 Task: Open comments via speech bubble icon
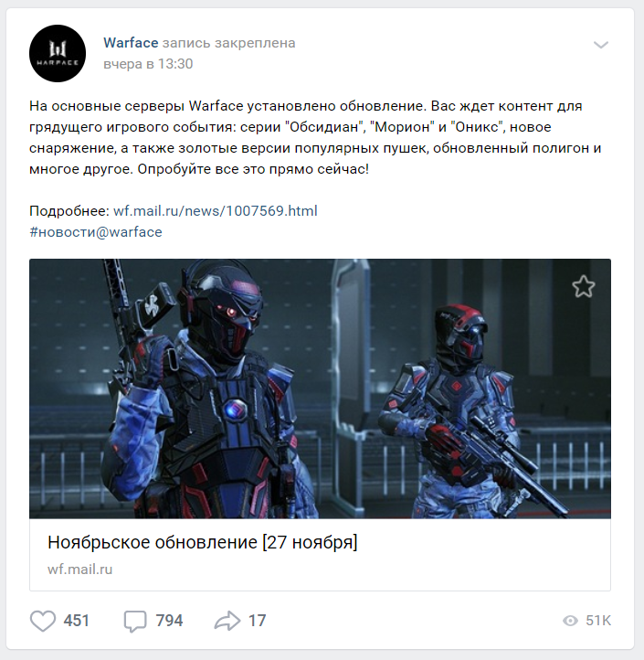click(135, 622)
